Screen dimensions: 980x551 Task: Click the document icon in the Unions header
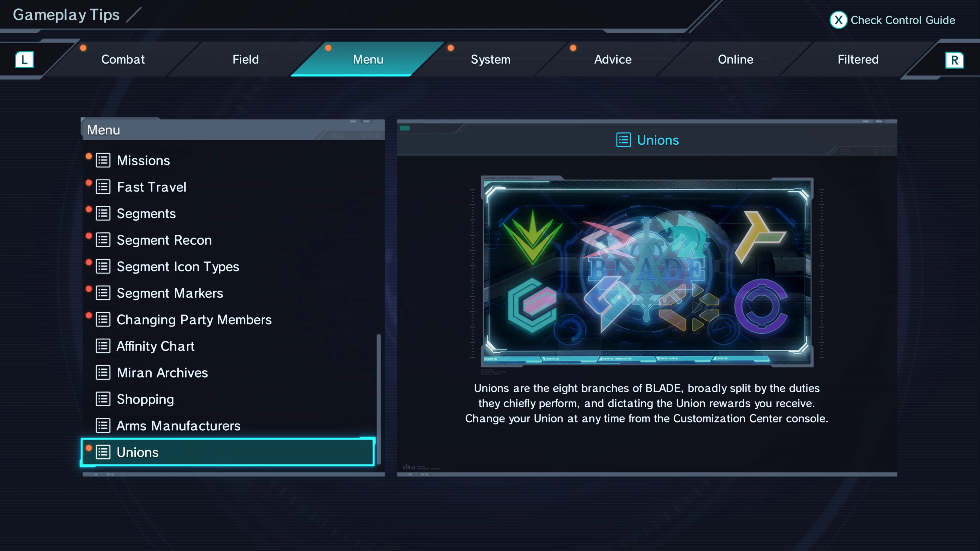(623, 140)
